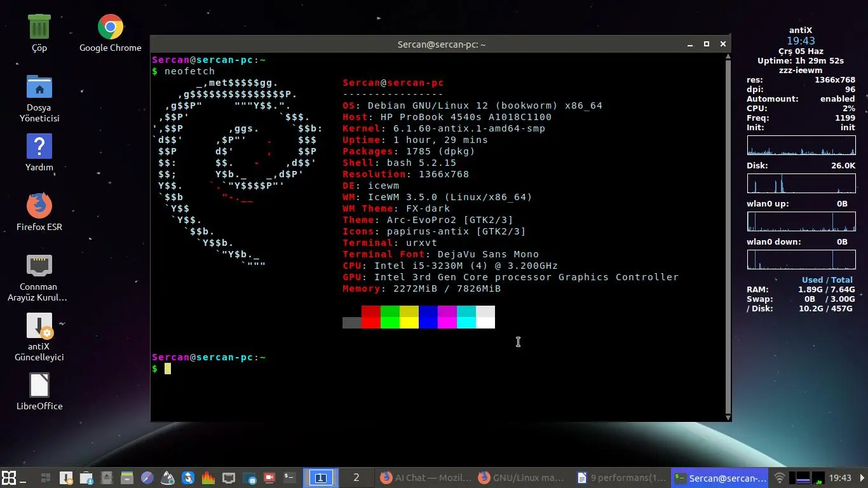This screenshot has width=868, height=488.
Task: Click the bright white palette block
Action: coord(485,323)
